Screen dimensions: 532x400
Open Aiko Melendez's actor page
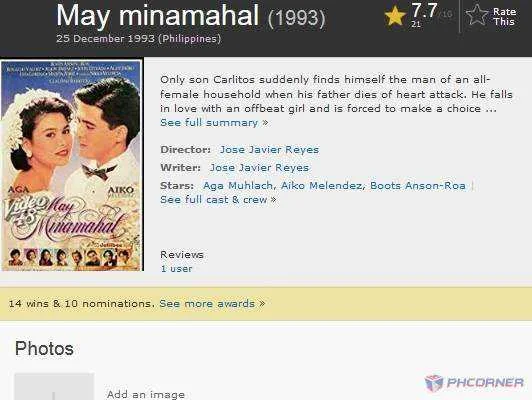322,186
